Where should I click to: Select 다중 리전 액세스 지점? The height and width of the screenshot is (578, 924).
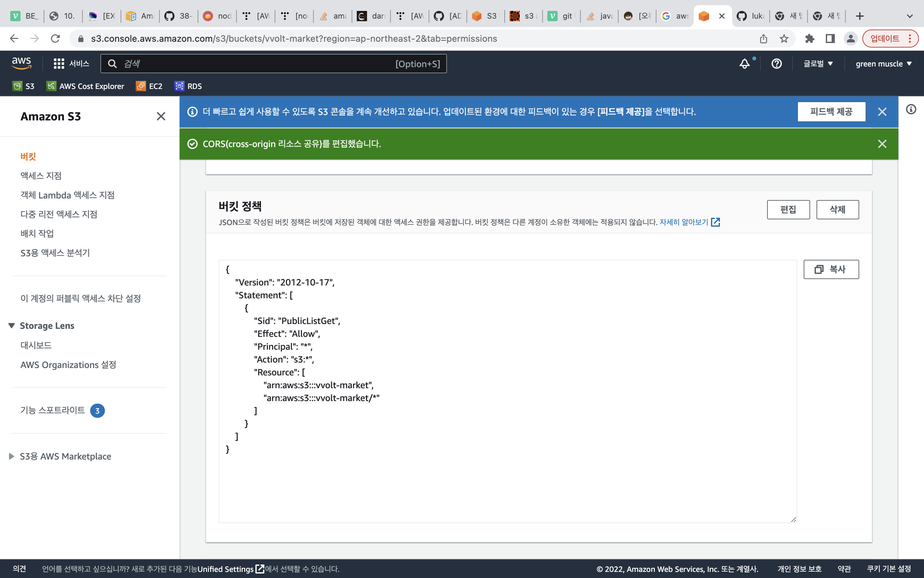click(x=59, y=214)
